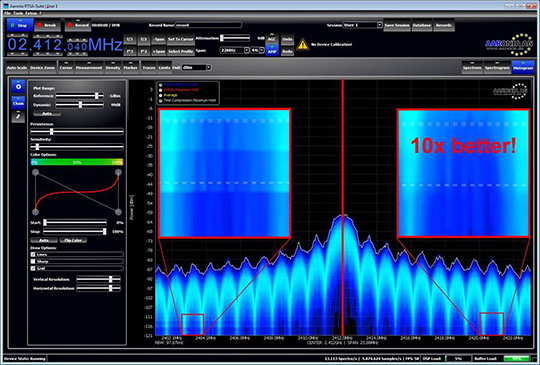Open the Span value dropdown
The width and height of the screenshot is (540, 365).
click(x=235, y=51)
